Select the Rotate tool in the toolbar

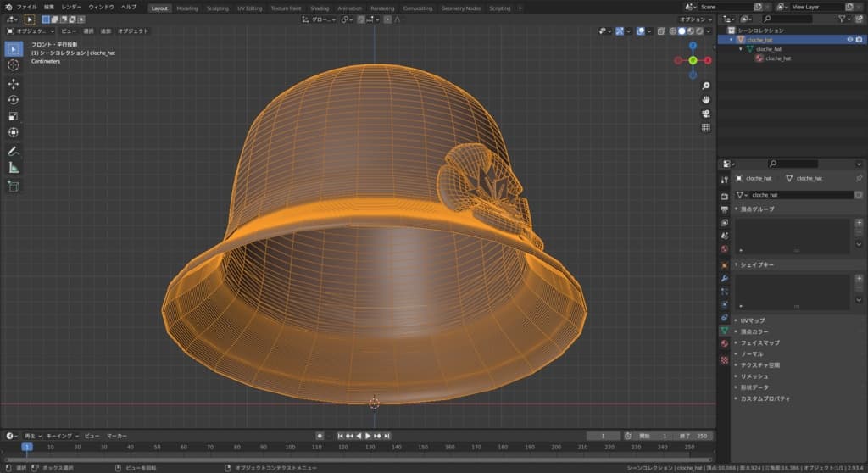point(14,100)
